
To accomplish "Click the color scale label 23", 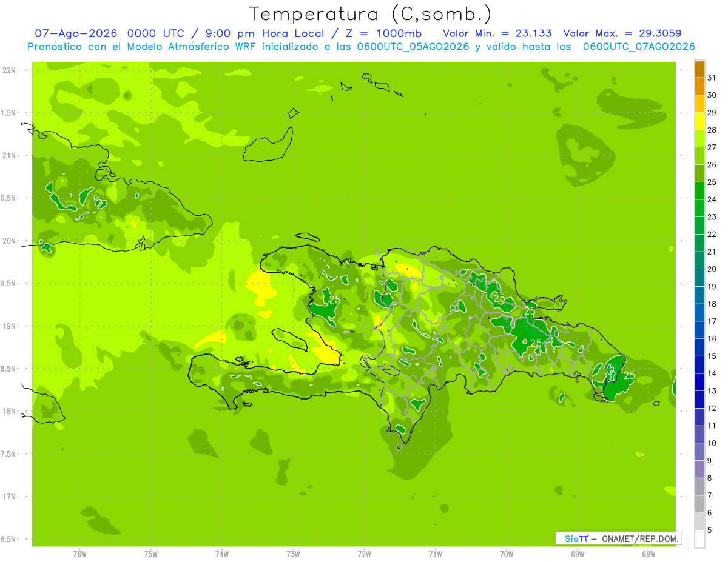I will point(712,217).
